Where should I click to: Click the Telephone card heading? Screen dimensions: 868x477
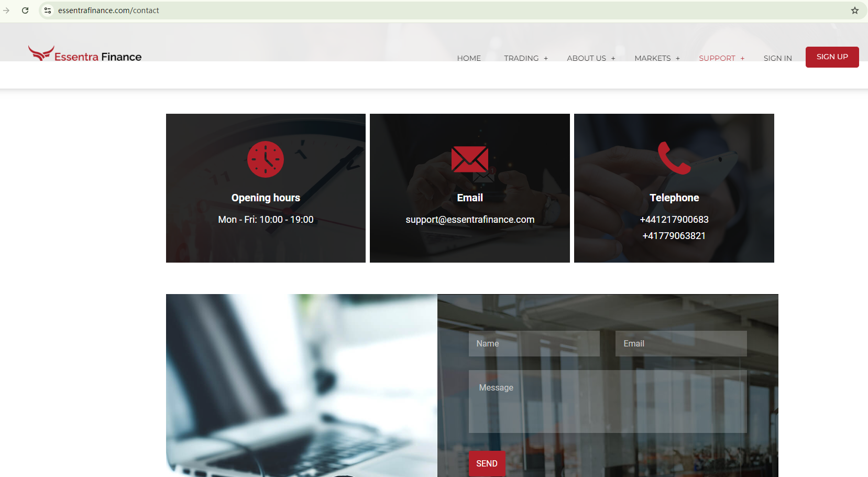674,198
